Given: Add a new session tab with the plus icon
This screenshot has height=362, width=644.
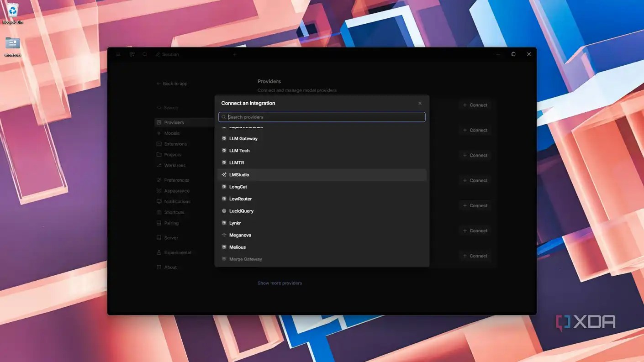Looking at the screenshot, I should (x=235, y=54).
